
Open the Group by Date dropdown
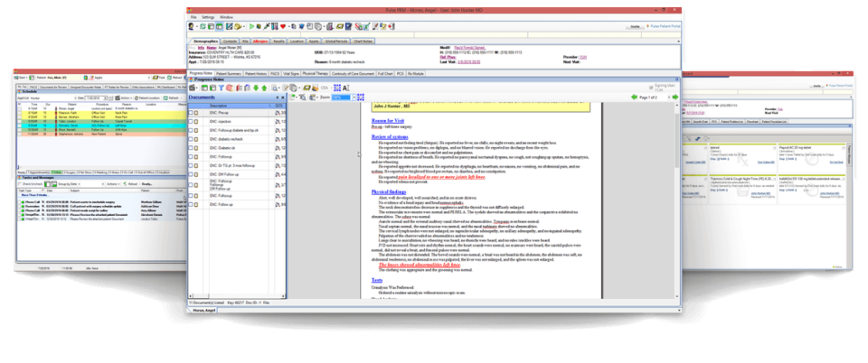(x=81, y=184)
